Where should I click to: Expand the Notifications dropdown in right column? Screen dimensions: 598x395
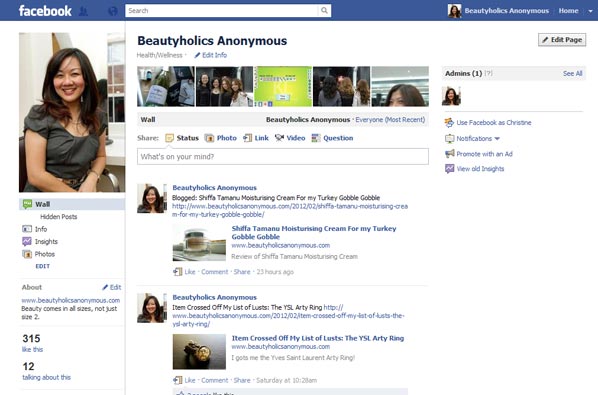coord(473,139)
